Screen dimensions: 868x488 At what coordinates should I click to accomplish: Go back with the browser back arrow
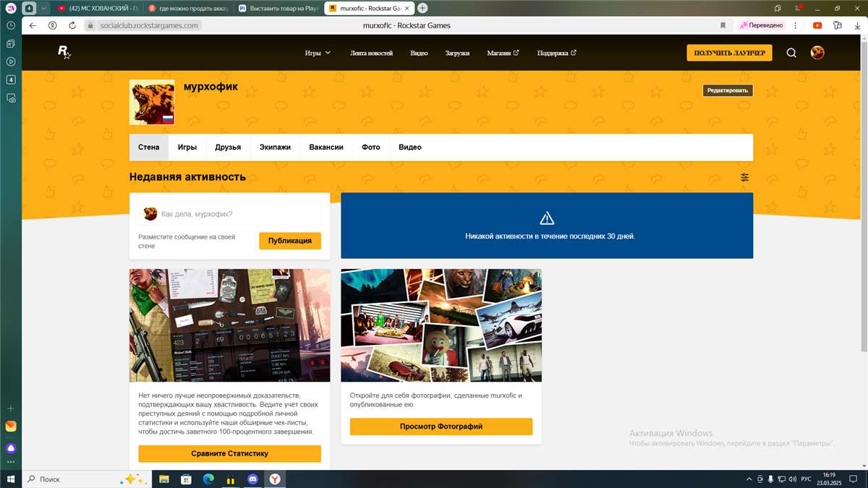point(33,25)
